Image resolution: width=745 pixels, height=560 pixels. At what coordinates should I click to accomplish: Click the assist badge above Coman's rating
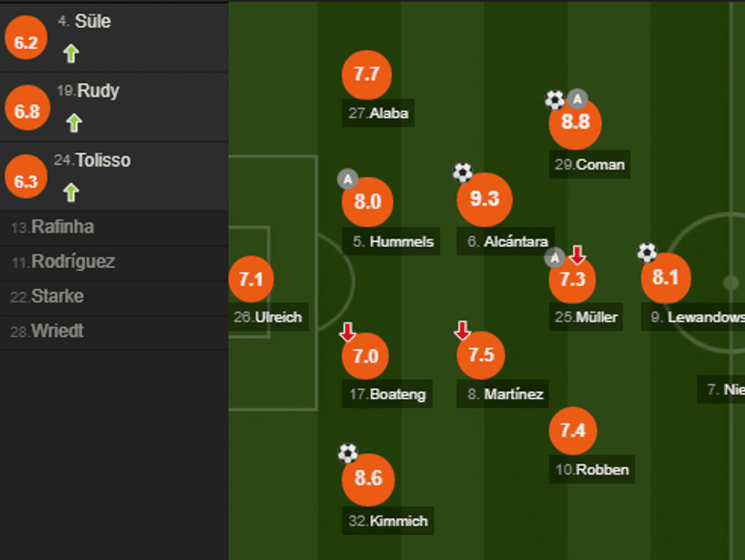[x=578, y=98]
